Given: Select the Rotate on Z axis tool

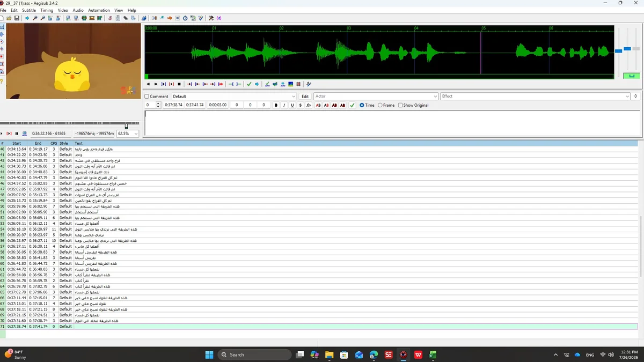Looking at the screenshot, I should 2,41.
